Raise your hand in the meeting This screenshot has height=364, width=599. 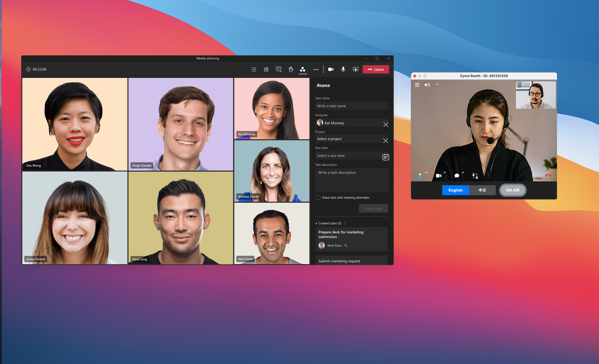tap(291, 70)
